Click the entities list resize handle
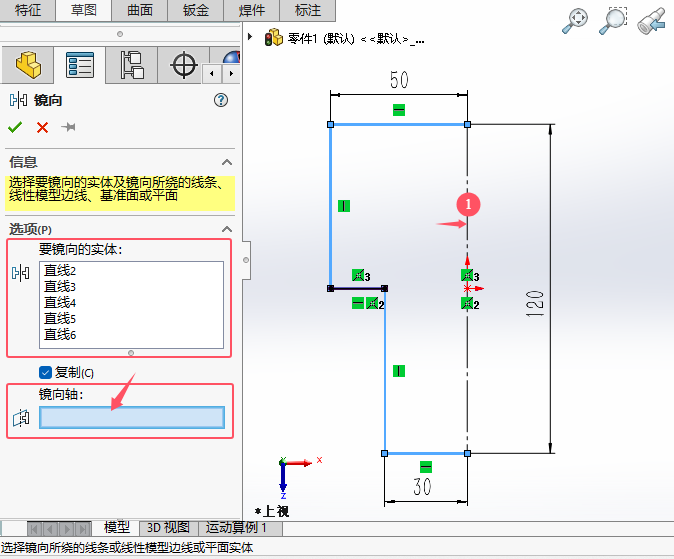Image resolution: width=674 pixels, height=559 pixels. click(131, 353)
